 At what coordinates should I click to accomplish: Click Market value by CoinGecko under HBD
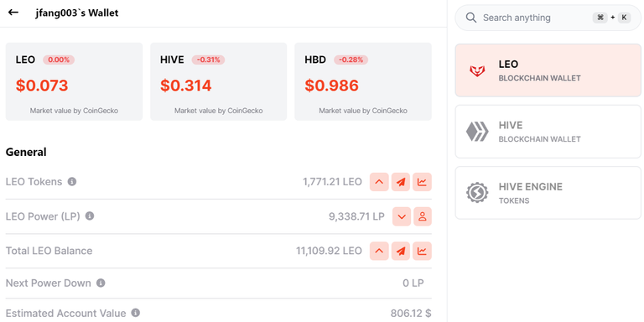pyautogui.click(x=363, y=111)
